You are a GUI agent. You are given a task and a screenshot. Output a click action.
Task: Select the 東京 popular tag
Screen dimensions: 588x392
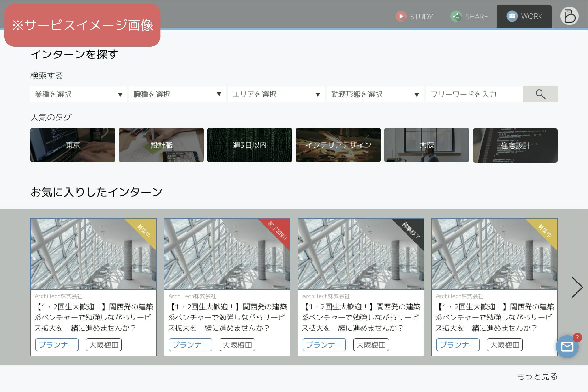(x=73, y=145)
